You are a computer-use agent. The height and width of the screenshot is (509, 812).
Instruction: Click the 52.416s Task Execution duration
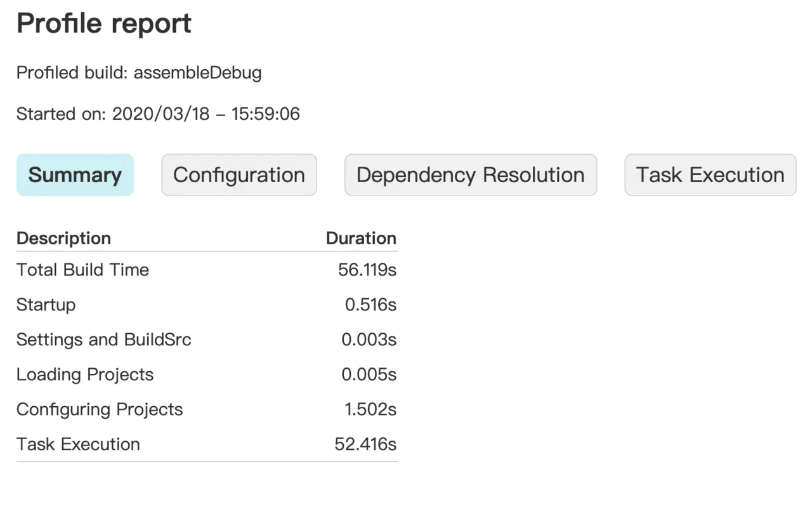click(365, 444)
